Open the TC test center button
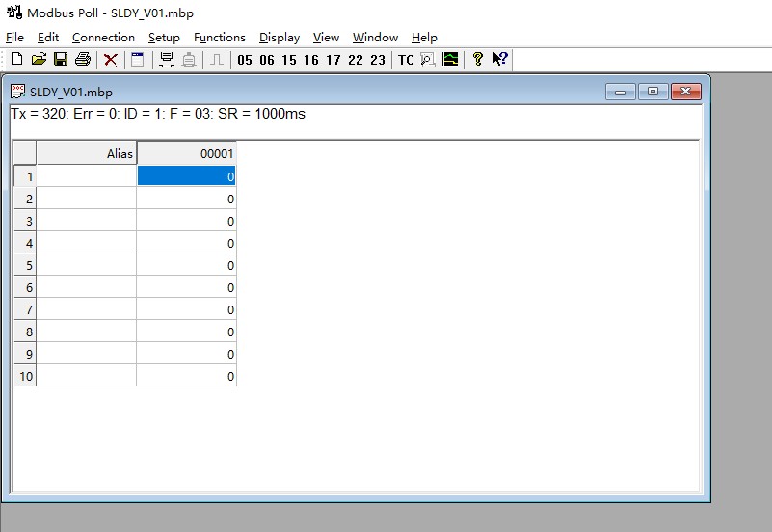Screen dimensions: 772x532 (x=406, y=60)
